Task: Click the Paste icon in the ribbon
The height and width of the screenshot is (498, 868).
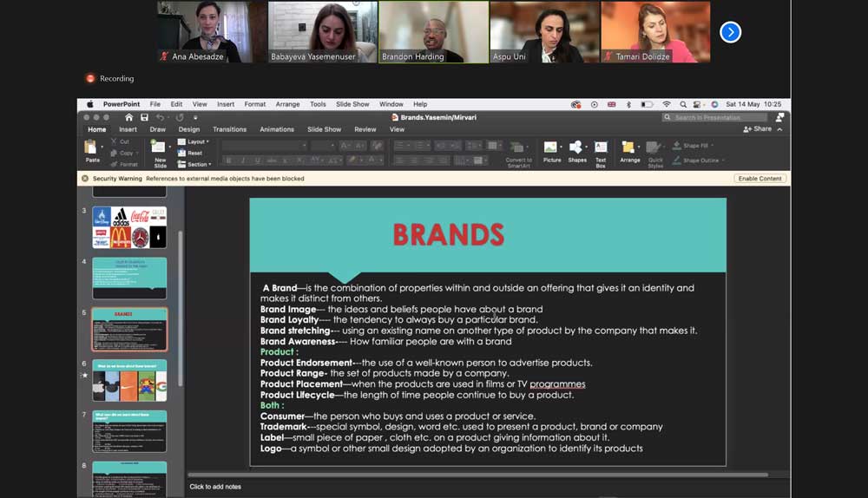Action: [92, 147]
